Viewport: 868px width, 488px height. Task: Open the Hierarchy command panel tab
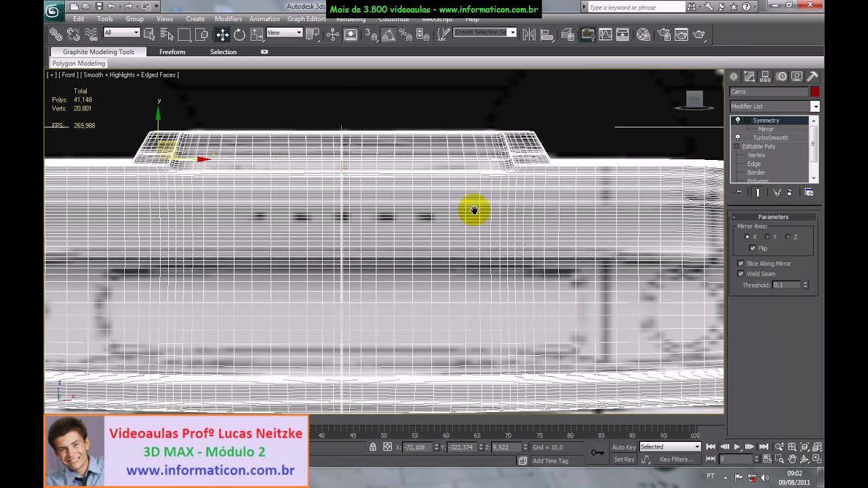[x=765, y=77]
